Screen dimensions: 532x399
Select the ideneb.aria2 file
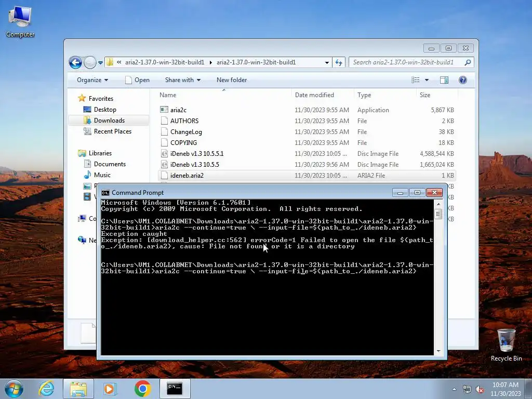[307, 176]
